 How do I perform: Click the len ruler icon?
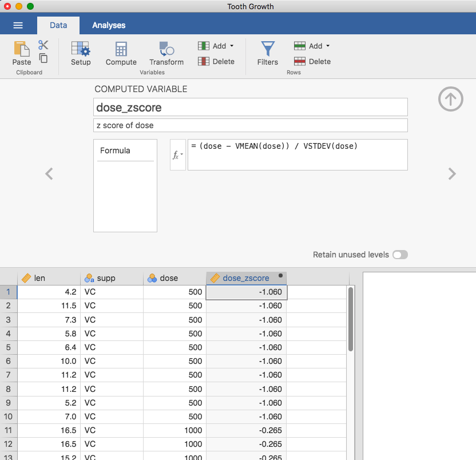(26, 278)
